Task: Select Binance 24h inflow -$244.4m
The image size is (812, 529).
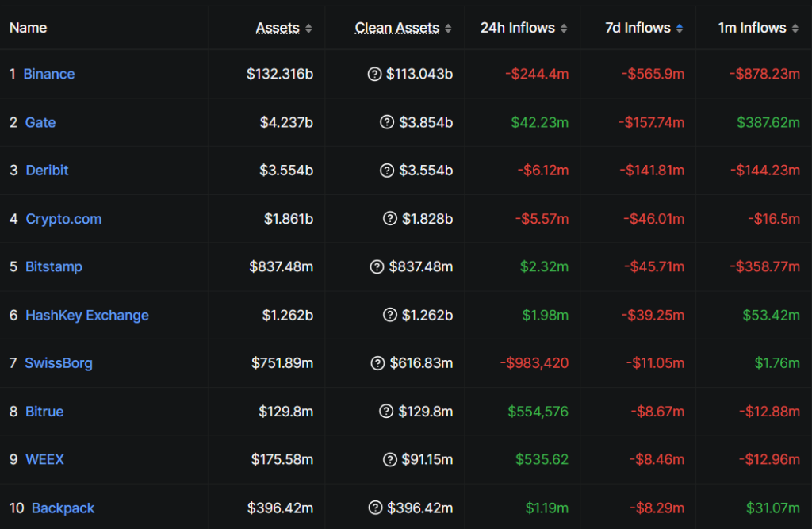Action: point(537,74)
